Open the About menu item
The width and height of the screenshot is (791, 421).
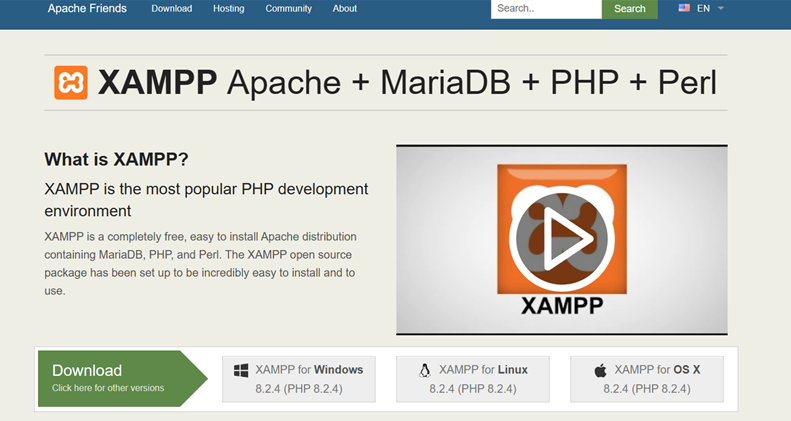(x=345, y=9)
